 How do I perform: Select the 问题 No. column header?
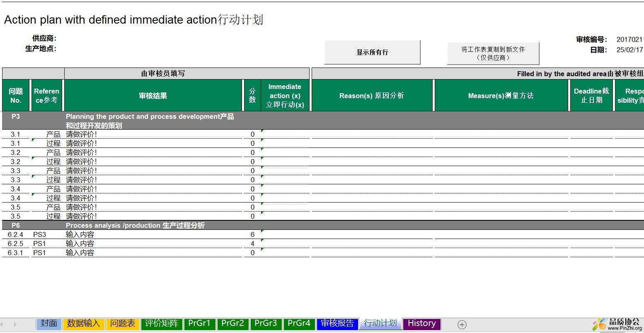pyautogui.click(x=16, y=96)
